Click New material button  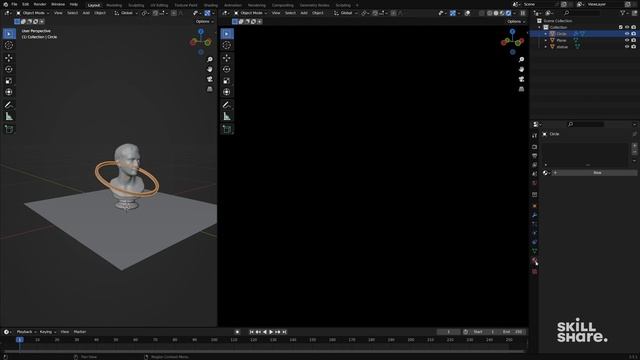pyautogui.click(x=594, y=173)
